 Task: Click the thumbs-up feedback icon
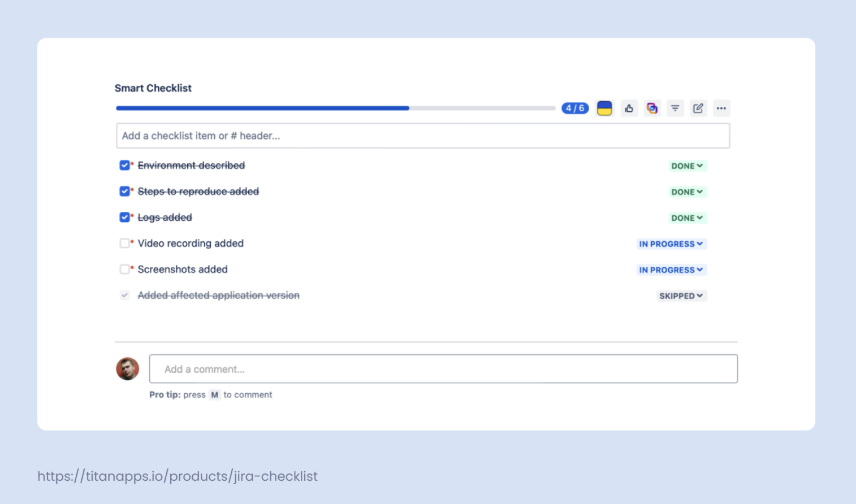point(629,108)
